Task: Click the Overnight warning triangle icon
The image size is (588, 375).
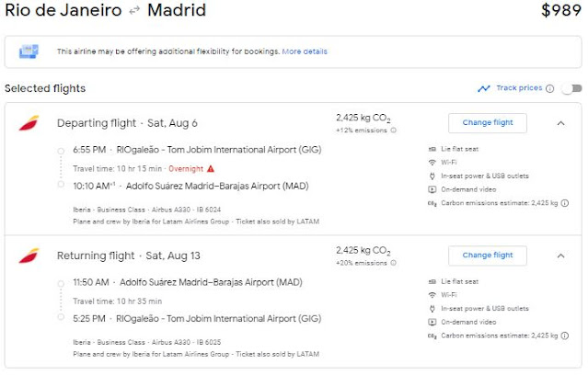Action: [211, 168]
